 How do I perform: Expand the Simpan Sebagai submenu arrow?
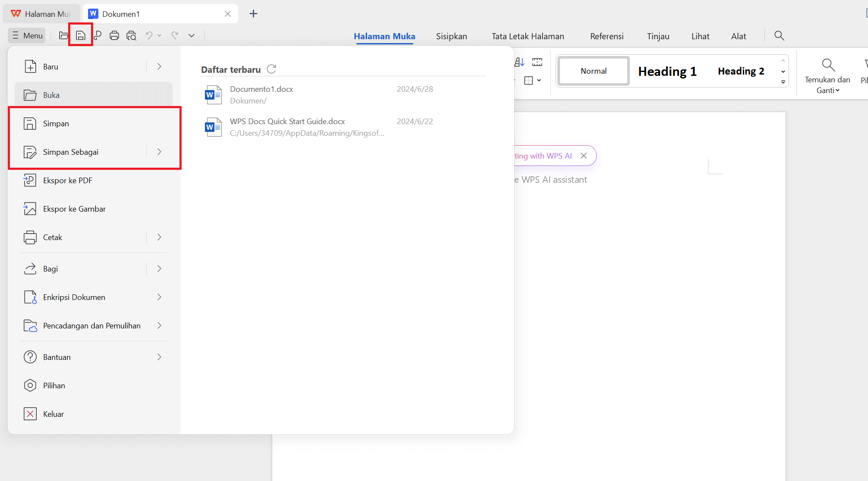click(159, 152)
